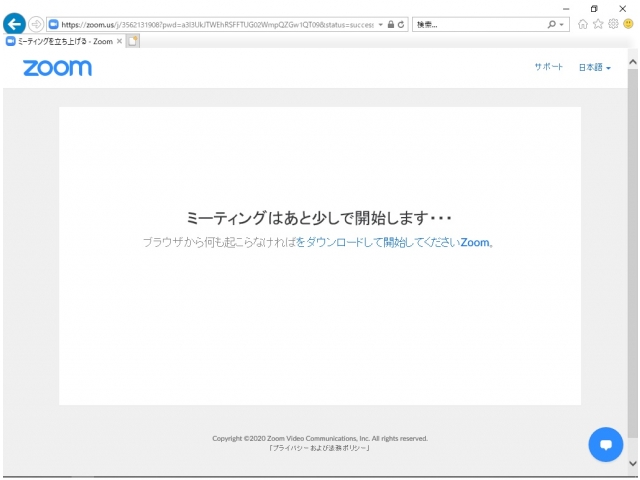Click the Zoom favicon in address bar

pyautogui.click(x=53, y=24)
